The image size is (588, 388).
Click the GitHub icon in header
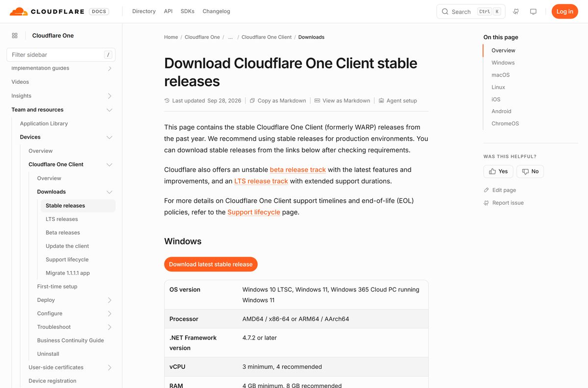click(516, 11)
